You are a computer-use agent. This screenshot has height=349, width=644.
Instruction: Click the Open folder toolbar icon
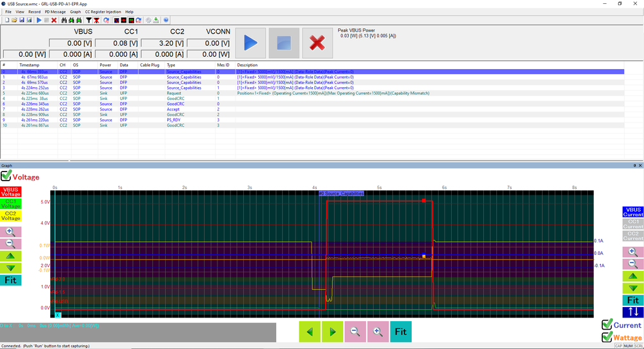(x=14, y=21)
